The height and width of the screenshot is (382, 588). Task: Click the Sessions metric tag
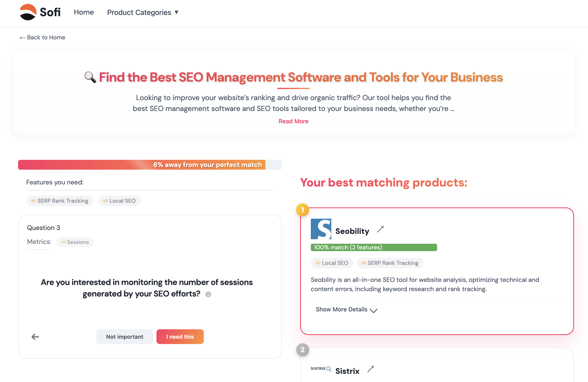(x=75, y=242)
